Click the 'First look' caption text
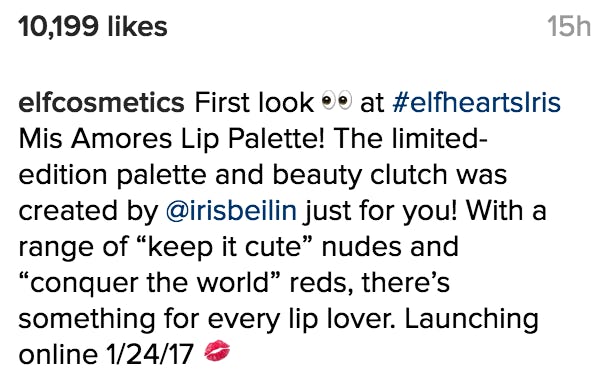The image size is (604, 382). tap(254, 102)
